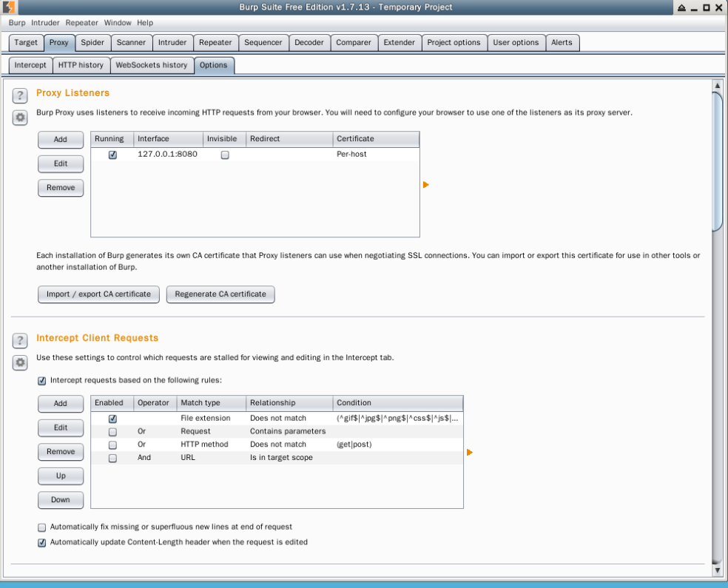Click the scrollbar up arrow

(717, 85)
